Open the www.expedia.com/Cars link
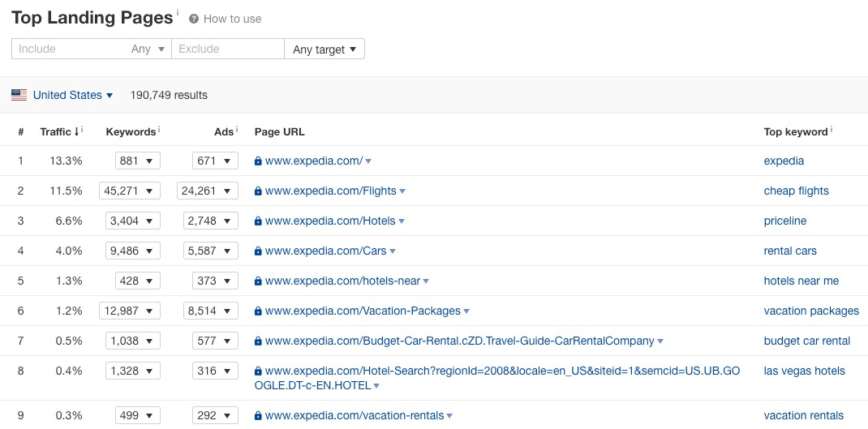This screenshot has height=429, width=868. pos(325,251)
